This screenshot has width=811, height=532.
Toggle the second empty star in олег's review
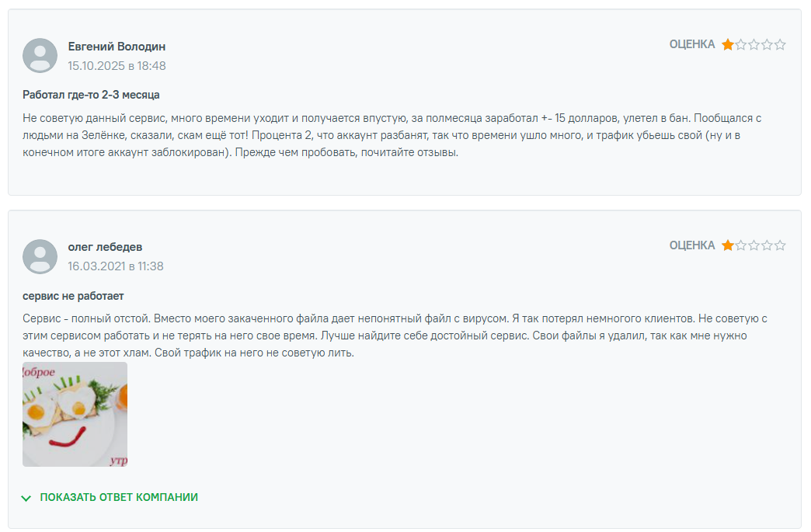click(x=742, y=245)
